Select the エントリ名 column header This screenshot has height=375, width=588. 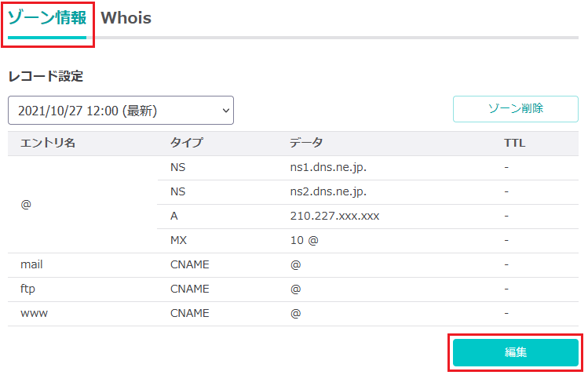[48, 143]
